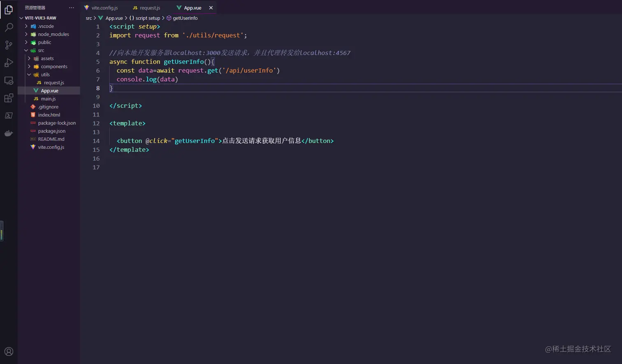Switch to the vite.config.js tab

point(104,8)
